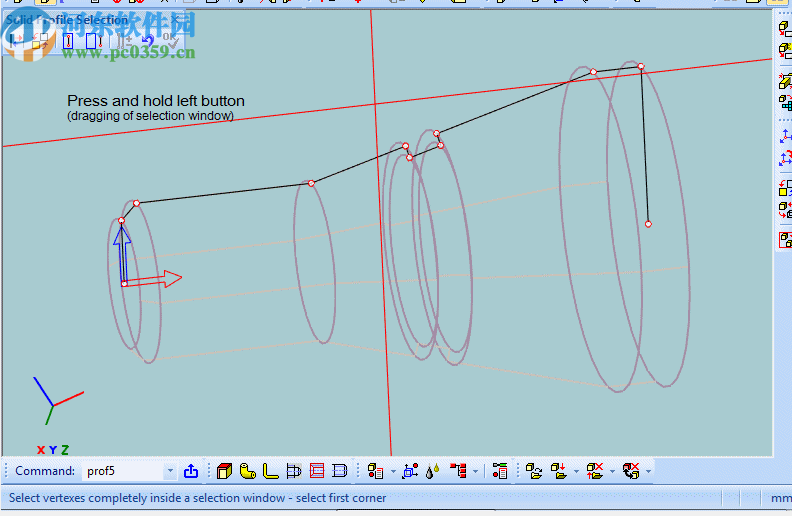Select the yellow pipe elbow icon

(248, 471)
